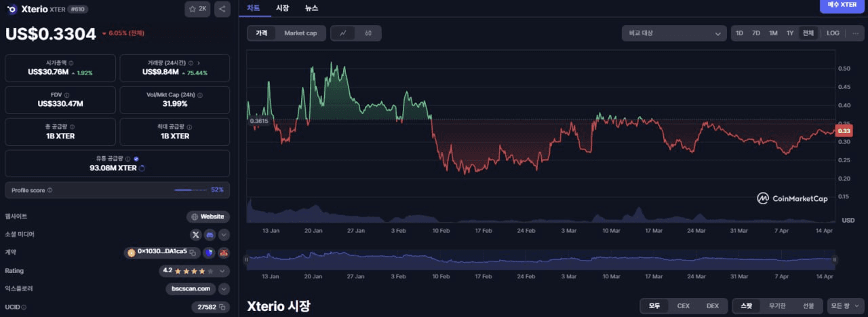Screen dimensions: 868x317
Task: Set chart range to 1D
Action: 739,33
